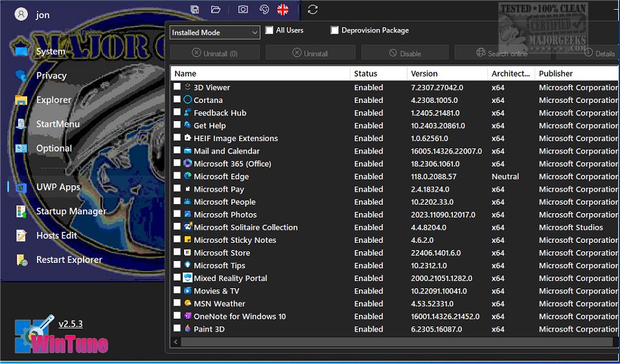The height and width of the screenshot is (364, 620).
Task: Click the scrollbar's left arrow
Action: 175,341
